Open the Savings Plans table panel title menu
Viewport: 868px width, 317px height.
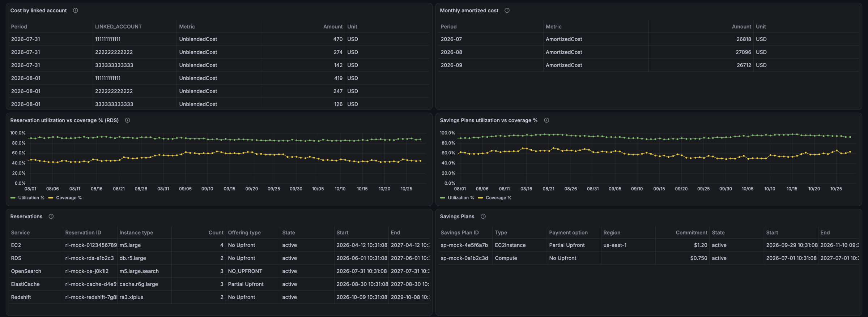[x=457, y=217]
